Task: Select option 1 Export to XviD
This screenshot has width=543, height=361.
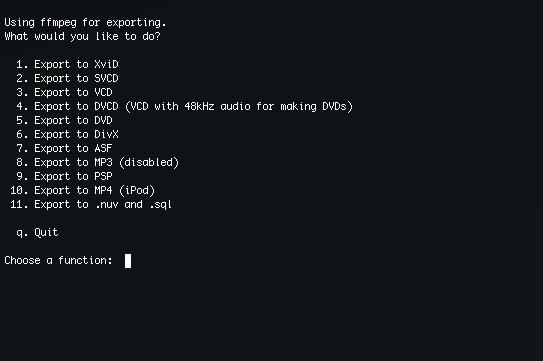Action: click(x=68, y=64)
